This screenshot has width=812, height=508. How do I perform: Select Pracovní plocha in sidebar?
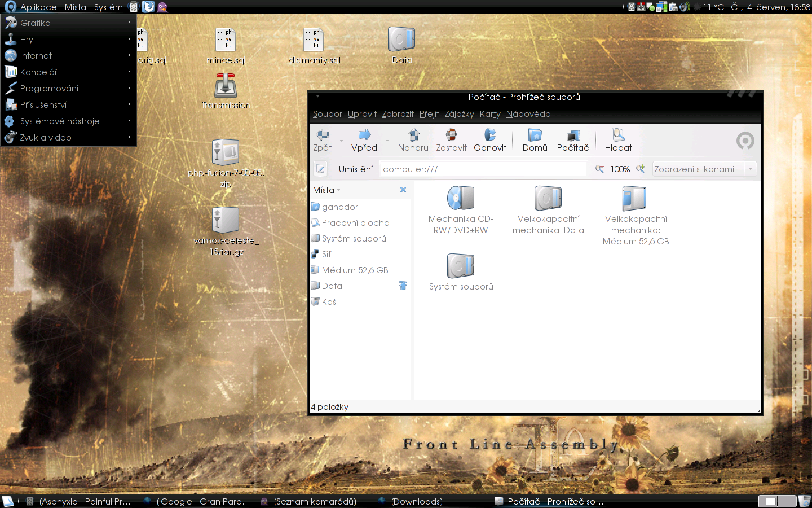360,223
